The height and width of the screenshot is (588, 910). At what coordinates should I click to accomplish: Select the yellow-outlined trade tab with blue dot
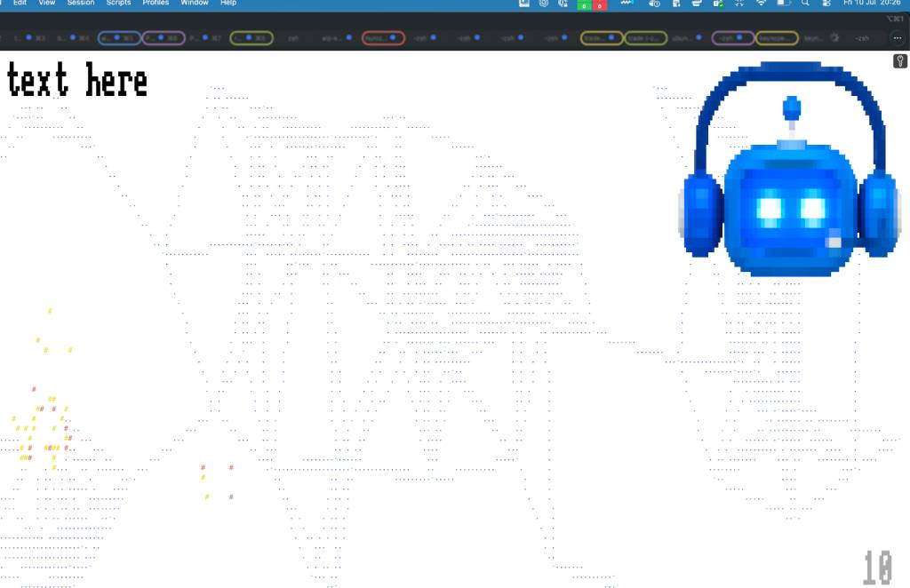[x=602, y=38]
